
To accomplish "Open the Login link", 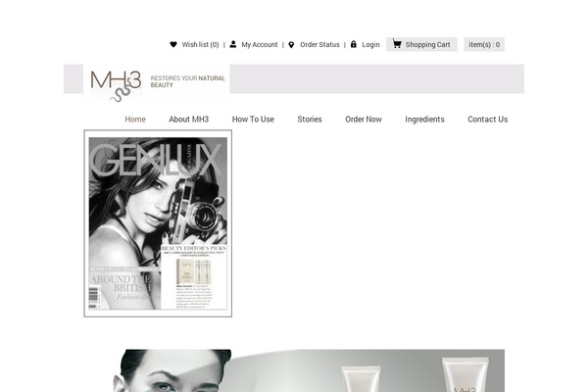I will 370,45.
